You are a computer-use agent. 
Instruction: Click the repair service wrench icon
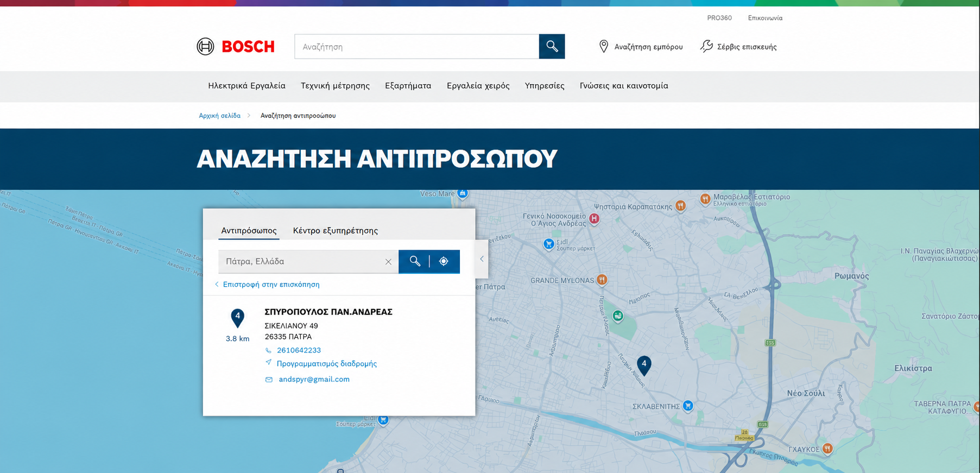(706, 47)
